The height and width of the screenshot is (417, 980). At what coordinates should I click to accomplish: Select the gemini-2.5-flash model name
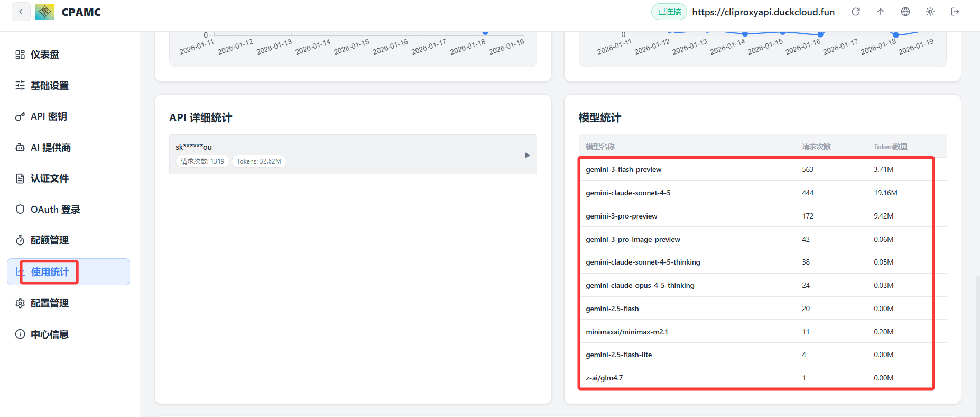[612, 309]
